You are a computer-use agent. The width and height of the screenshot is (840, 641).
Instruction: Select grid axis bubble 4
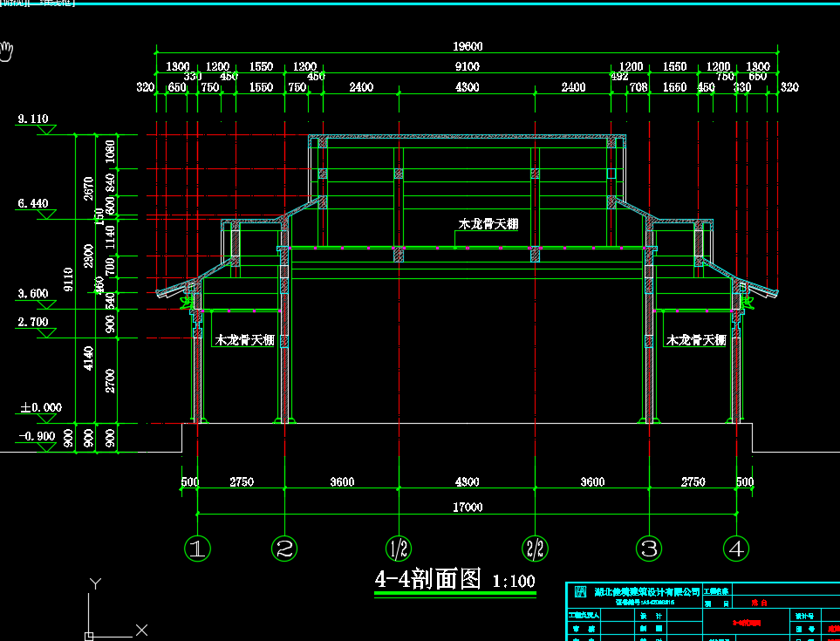pyautogui.click(x=736, y=549)
